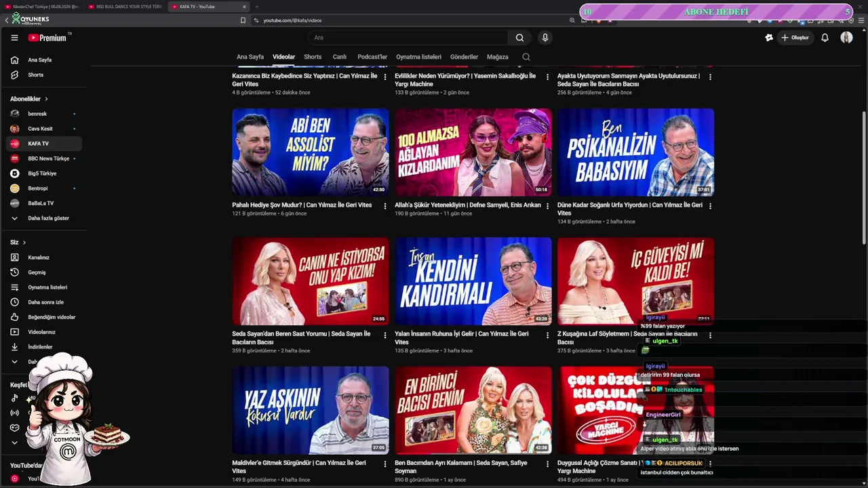The image size is (868, 488).
Task: Open options for 'Evlilikler Neden Yürümüyor?' video
Action: click(548, 77)
